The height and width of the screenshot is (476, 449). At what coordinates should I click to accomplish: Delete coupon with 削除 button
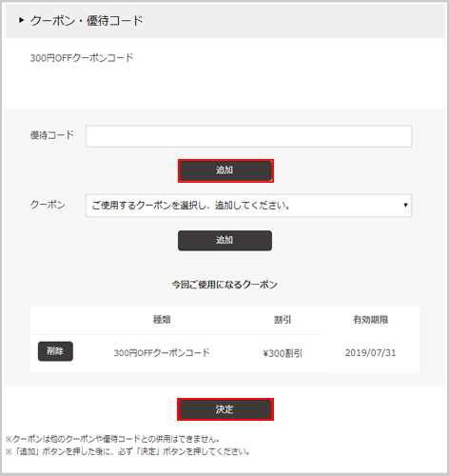(55, 351)
